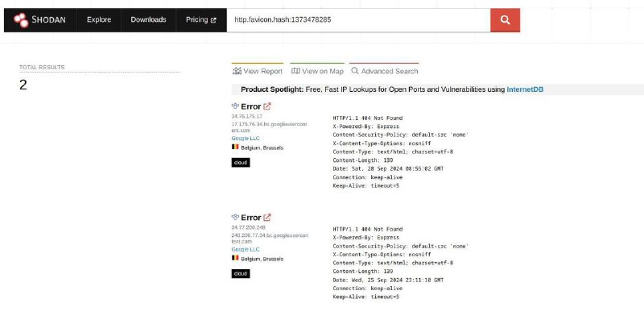Click the Shodan logo icon
The image size is (644, 320).
click(x=21, y=20)
